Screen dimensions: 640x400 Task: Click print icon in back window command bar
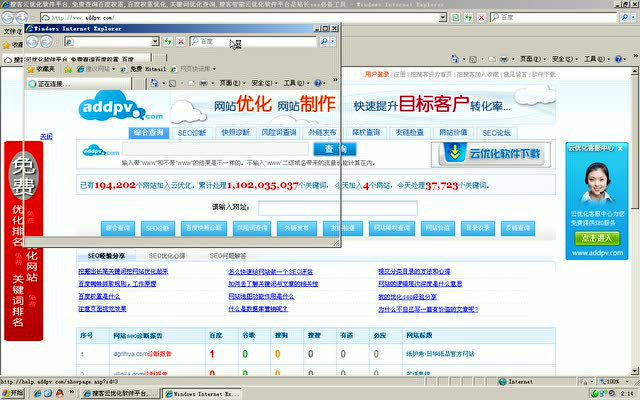[x=504, y=59]
